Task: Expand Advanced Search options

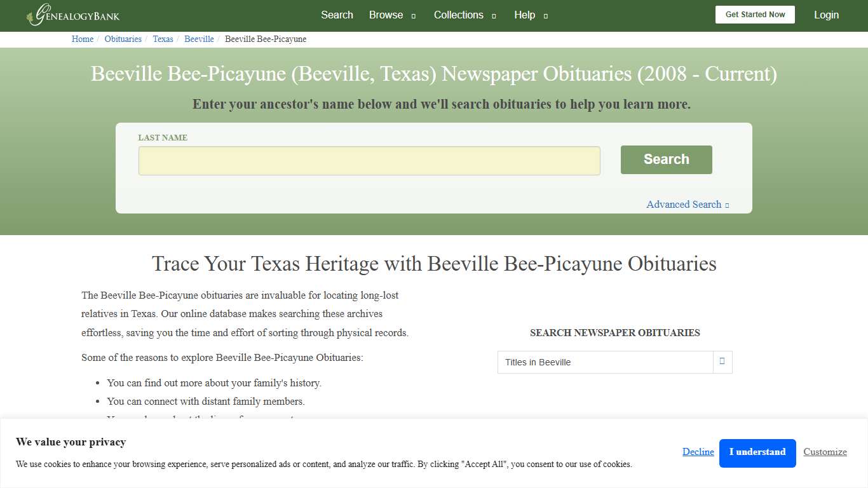Action: coord(684,204)
